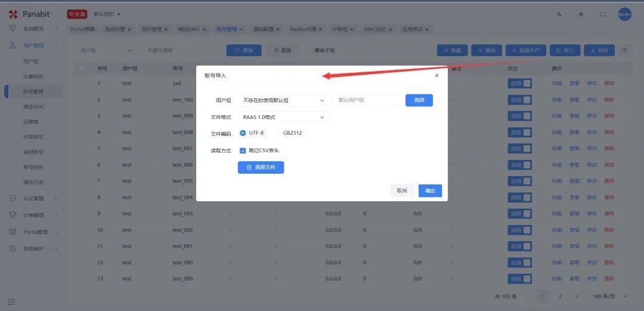644x311 pixels.
Task: Open 用户组 dropdown in import dialog
Action: [x=284, y=100]
